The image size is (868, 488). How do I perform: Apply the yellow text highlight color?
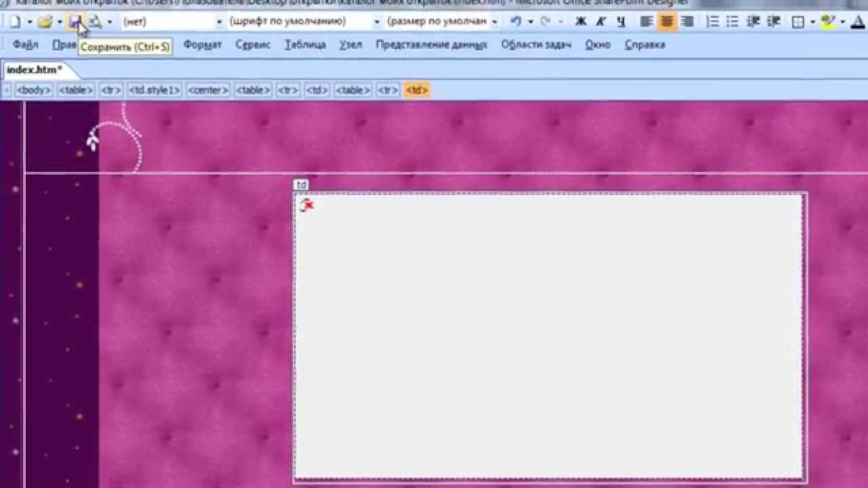(x=828, y=22)
